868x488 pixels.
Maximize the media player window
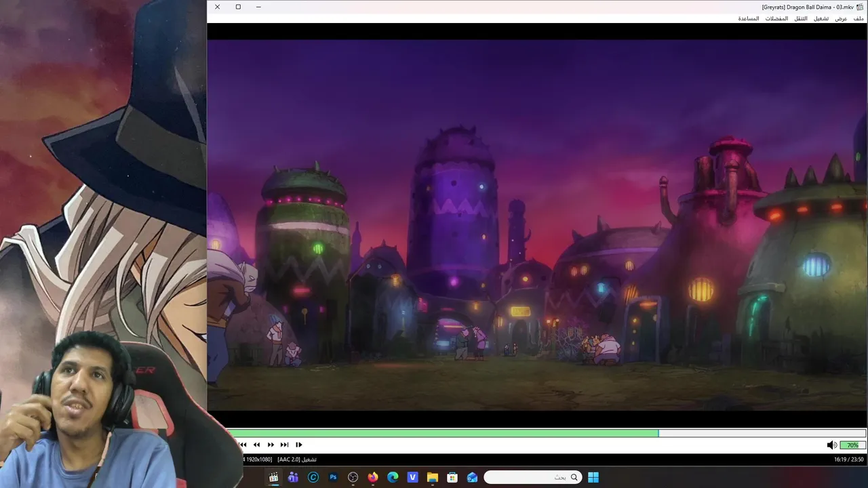(x=238, y=7)
